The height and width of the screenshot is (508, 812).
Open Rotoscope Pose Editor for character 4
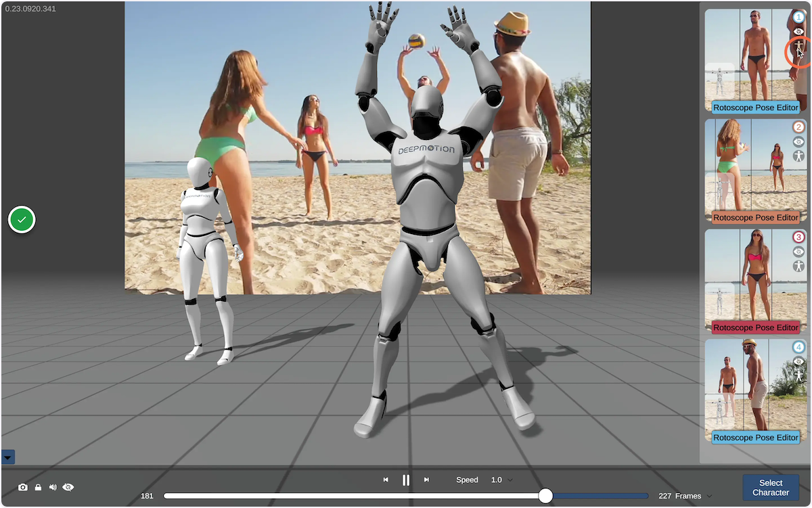(756, 438)
